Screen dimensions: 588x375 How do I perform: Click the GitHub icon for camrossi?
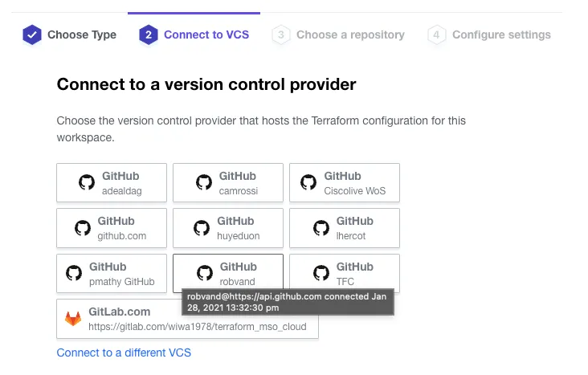(204, 183)
